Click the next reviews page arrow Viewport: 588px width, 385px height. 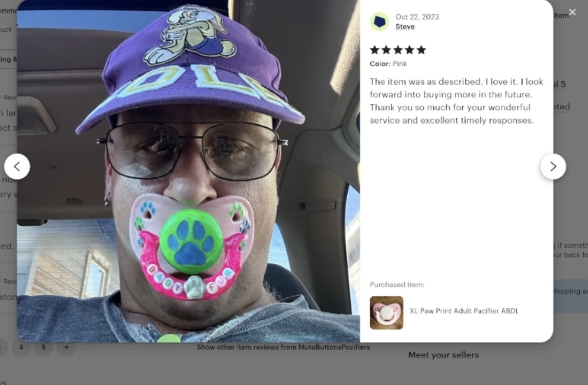tap(66, 347)
